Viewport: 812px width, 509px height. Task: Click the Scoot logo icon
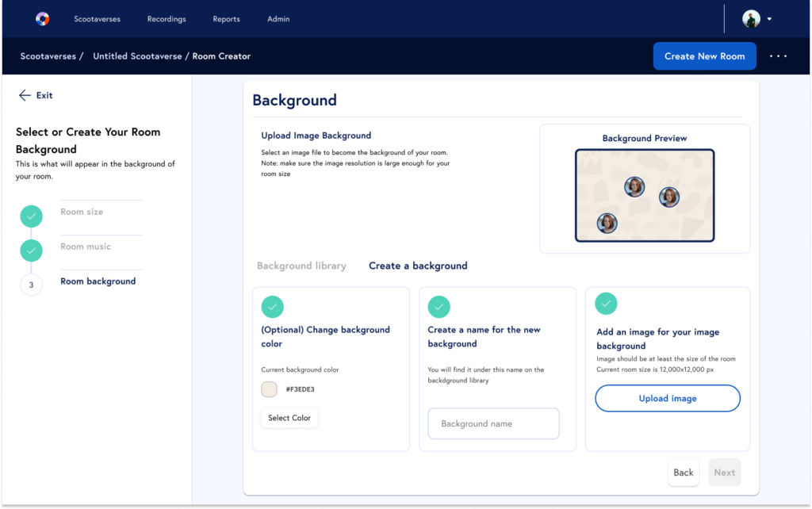tap(43, 19)
